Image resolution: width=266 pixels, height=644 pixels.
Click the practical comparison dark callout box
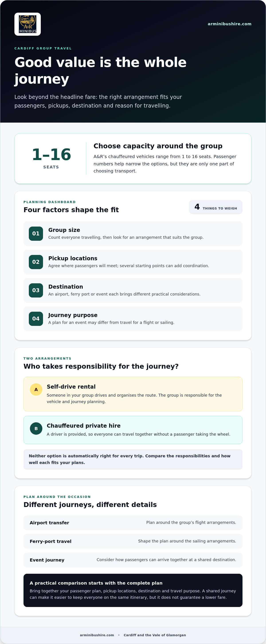tap(133, 590)
